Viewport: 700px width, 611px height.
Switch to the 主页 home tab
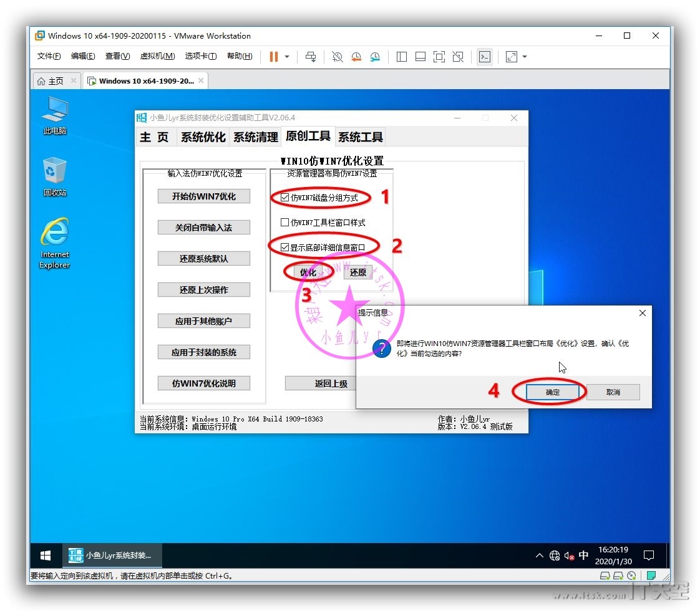56,81
